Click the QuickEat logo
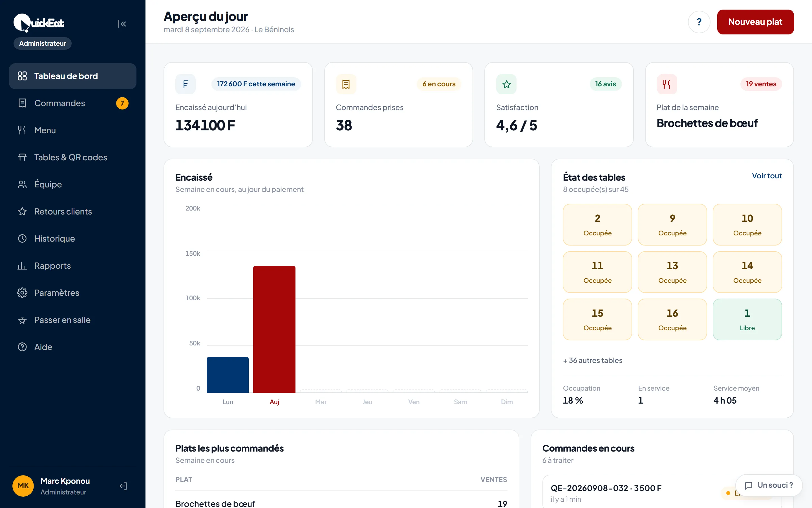The image size is (812, 508). 39,23
